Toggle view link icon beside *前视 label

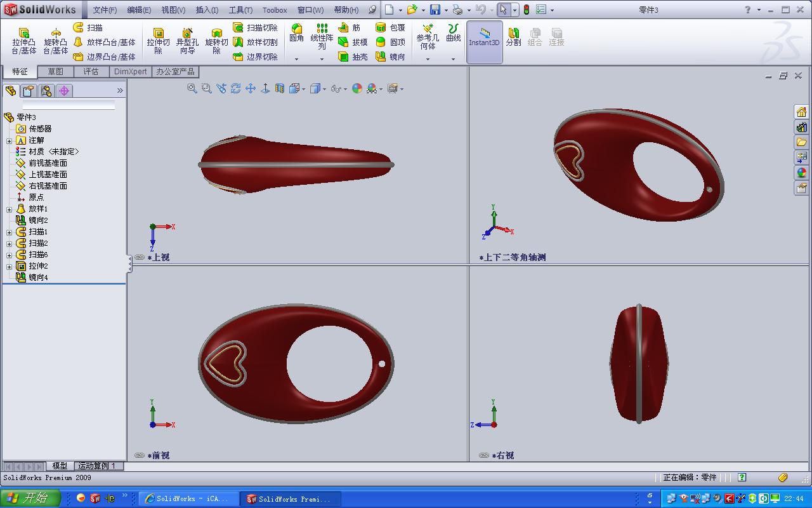140,455
